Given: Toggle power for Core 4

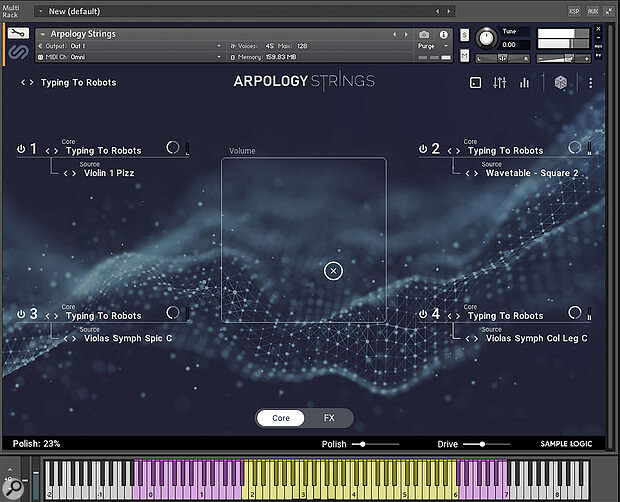Looking at the screenshot, I should coord(423,314).
